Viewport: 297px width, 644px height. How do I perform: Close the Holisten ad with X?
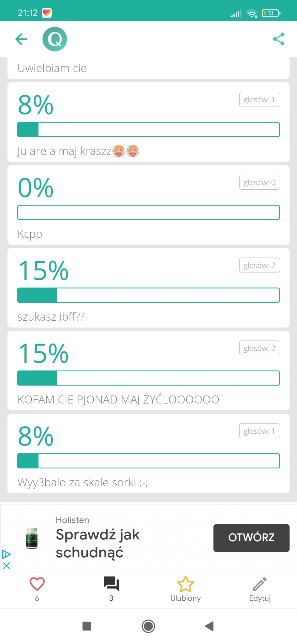click(x=6, y=565)
